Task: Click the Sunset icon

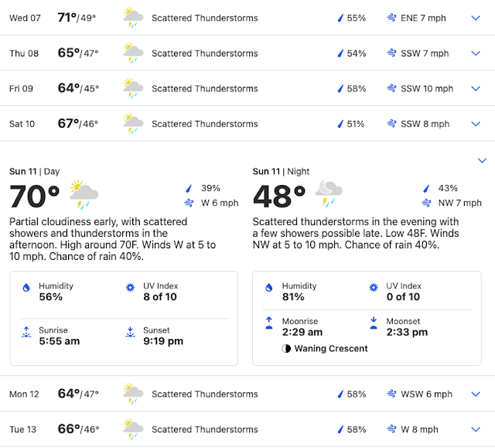Action: (130, 332)
